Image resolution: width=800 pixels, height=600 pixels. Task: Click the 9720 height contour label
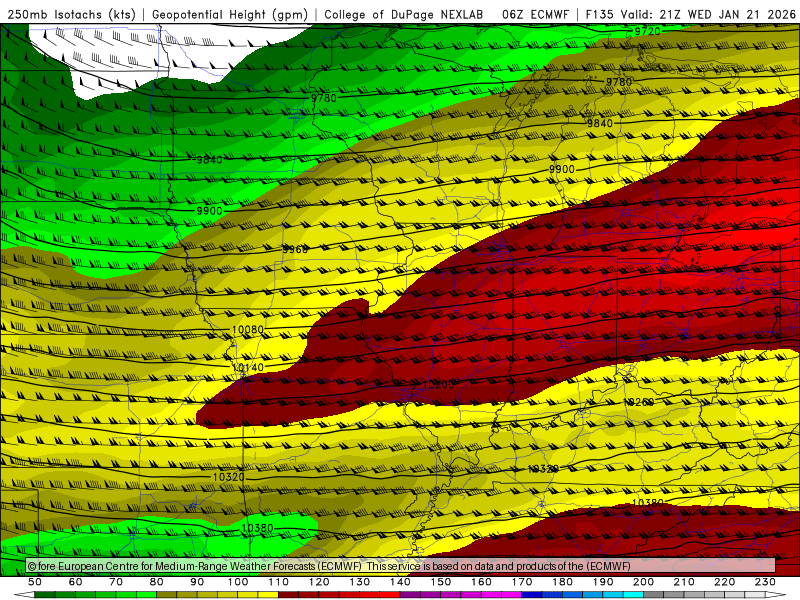647,31
